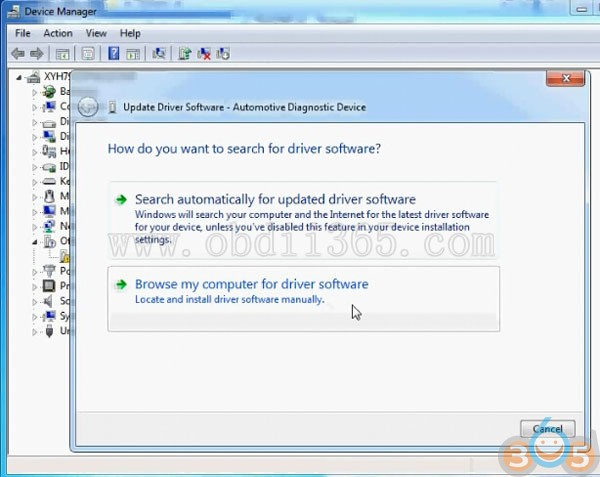Expand the Ports node arrow
Image resolution: width=600 pixels, height=477 pixels.
coord(34,272)
